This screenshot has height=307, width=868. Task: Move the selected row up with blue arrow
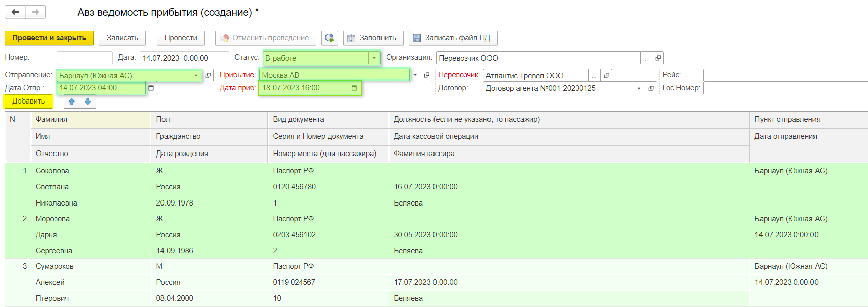click(x=72, y=101)
